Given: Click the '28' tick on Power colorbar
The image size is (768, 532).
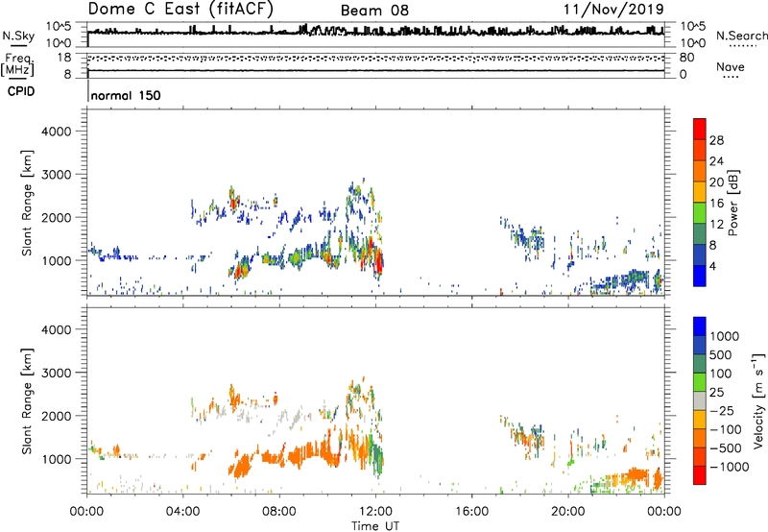Looking at the screenshot, I should [x=716, y=140].
